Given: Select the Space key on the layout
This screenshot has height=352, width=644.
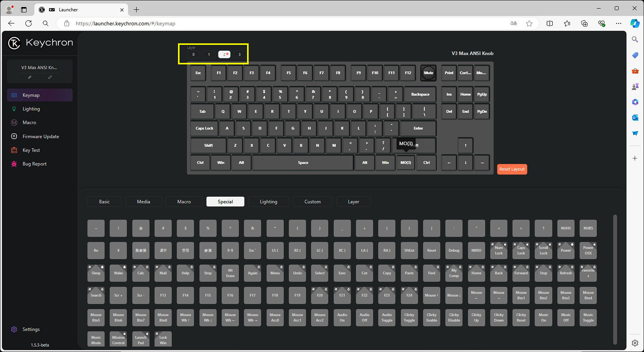Looking at the screenshot, I should tap(303, 163).
